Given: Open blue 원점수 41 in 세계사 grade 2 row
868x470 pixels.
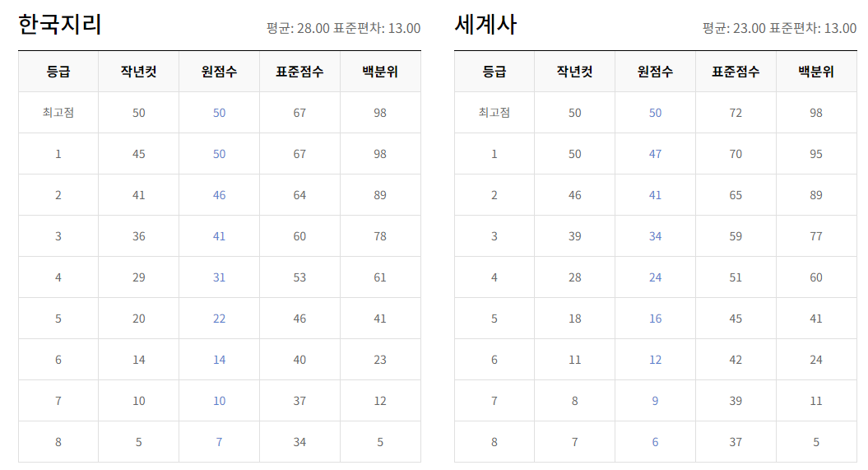Looking at the screenshot, I should click(x=656, y=195).
